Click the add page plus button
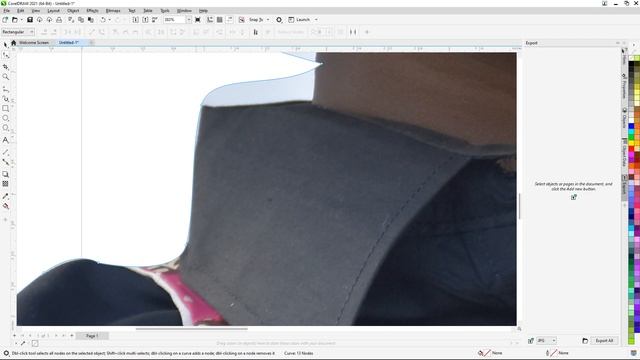The width and height of the screenshot is (640, 360). (x=72, y=336)
